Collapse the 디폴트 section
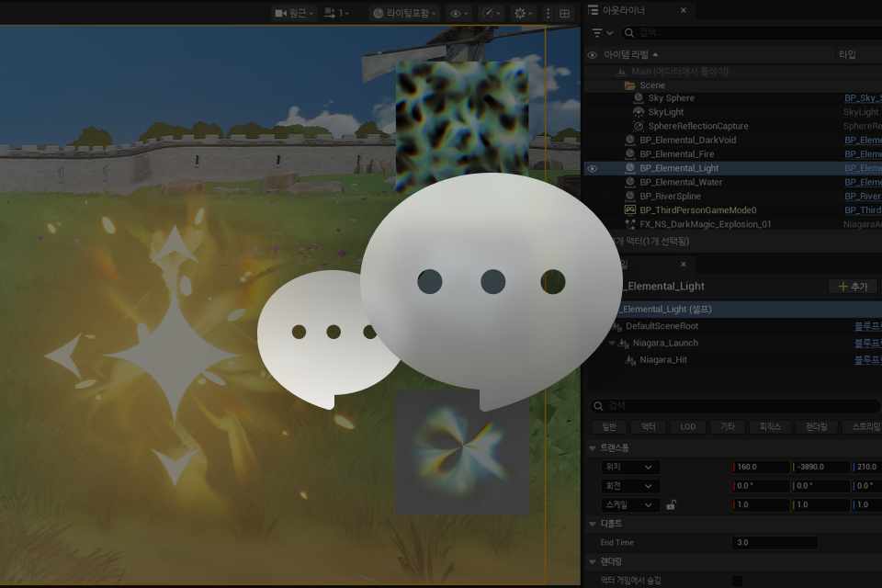The height and width of the screenshot is (588, 882). [x=593, y=524]
